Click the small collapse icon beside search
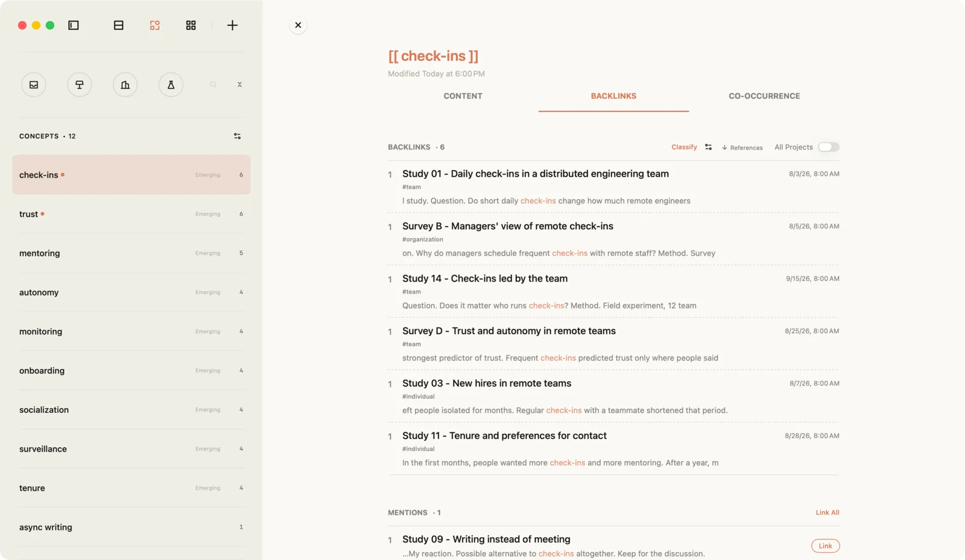 [239, 85]
